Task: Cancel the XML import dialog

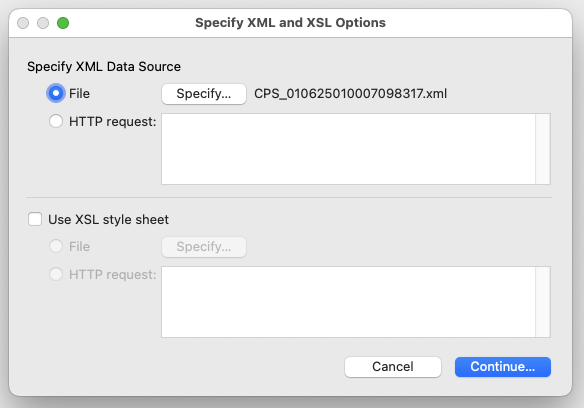Action: click(393, 367)
